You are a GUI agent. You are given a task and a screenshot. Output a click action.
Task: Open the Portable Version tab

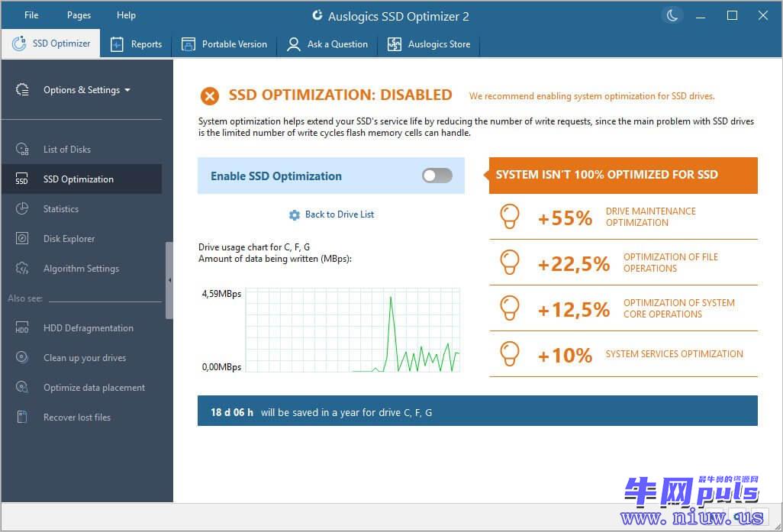click(224, 44)
